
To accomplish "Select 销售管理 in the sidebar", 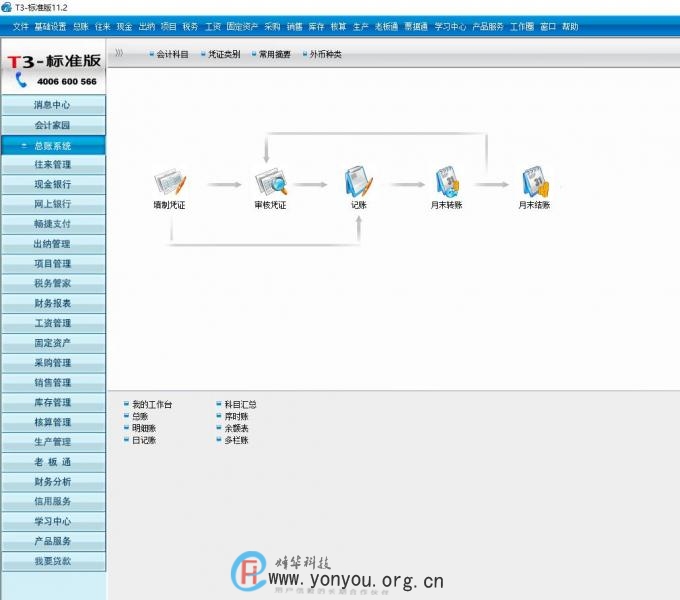I will point(53,383).
